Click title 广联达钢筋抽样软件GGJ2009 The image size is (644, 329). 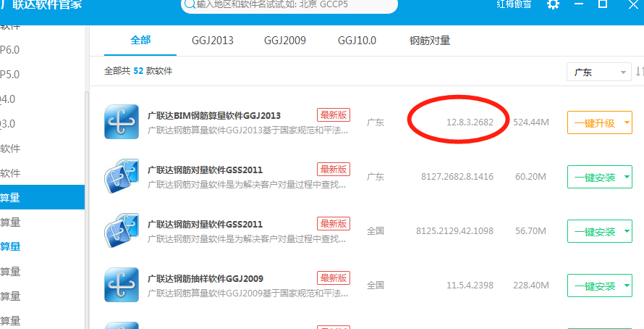tap(206, 278)
